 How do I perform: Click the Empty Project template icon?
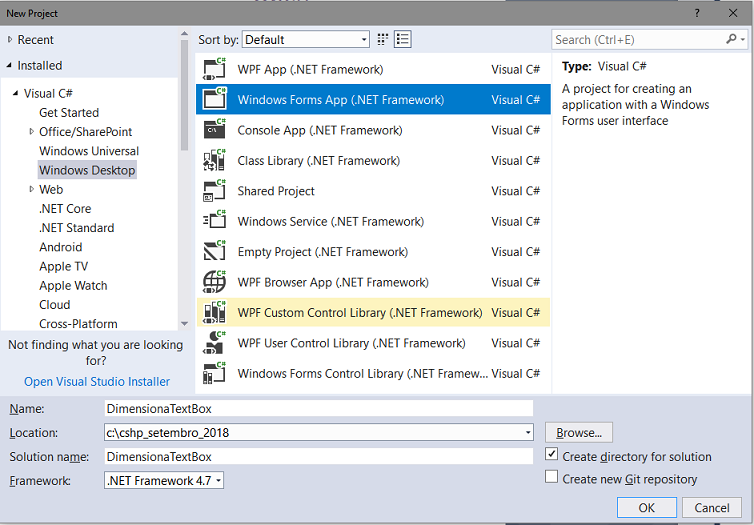pyautogui.click(x=214, y=251)
